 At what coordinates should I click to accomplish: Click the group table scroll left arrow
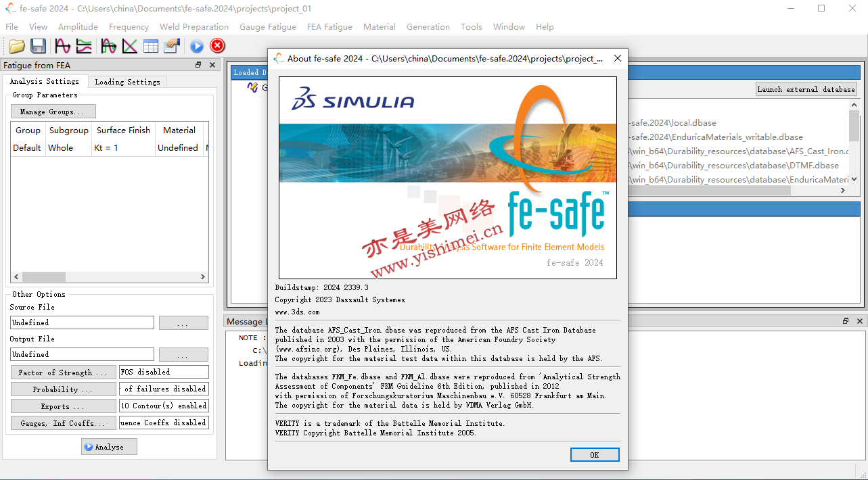[x=16, y=277]
